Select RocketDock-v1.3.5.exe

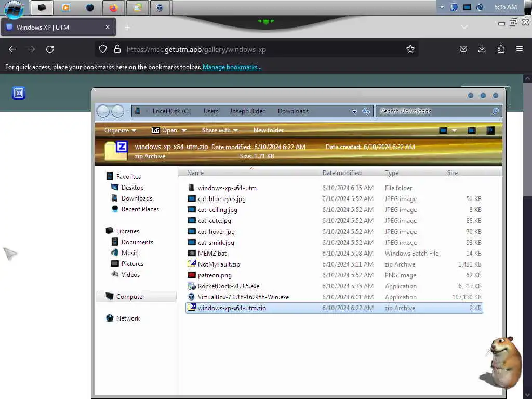click(x=334, y=286)
